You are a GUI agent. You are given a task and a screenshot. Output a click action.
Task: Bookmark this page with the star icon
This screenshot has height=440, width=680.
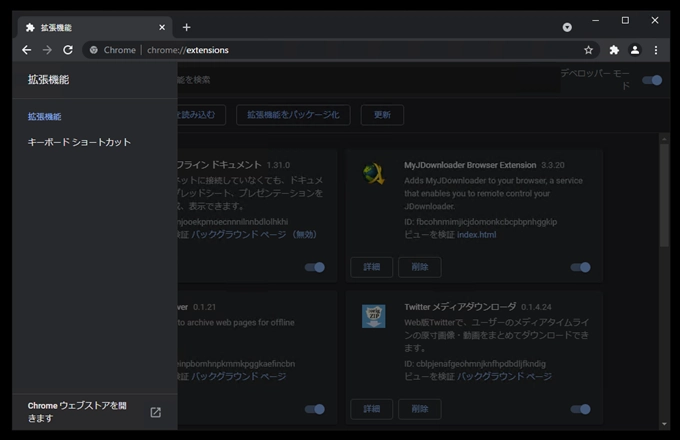click(x=588, y=49)
